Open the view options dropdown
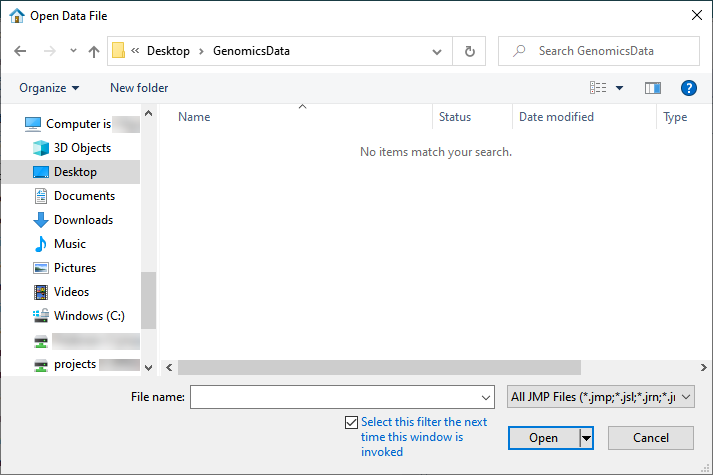This screenshot has width=713, height=475. 619,88
